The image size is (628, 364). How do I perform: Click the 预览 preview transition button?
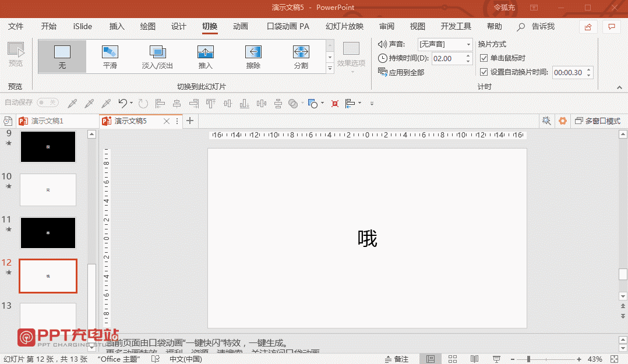16,55
